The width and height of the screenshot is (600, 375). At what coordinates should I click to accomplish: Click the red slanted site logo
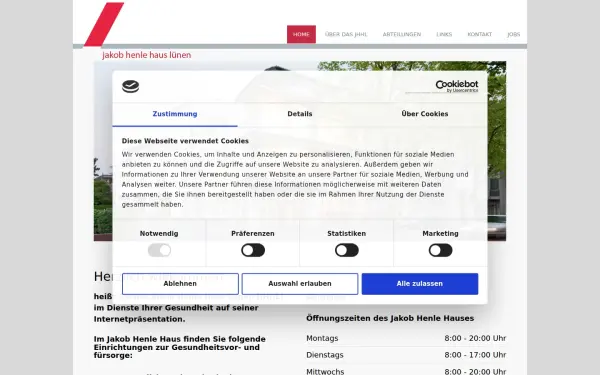tap(104, 24)
